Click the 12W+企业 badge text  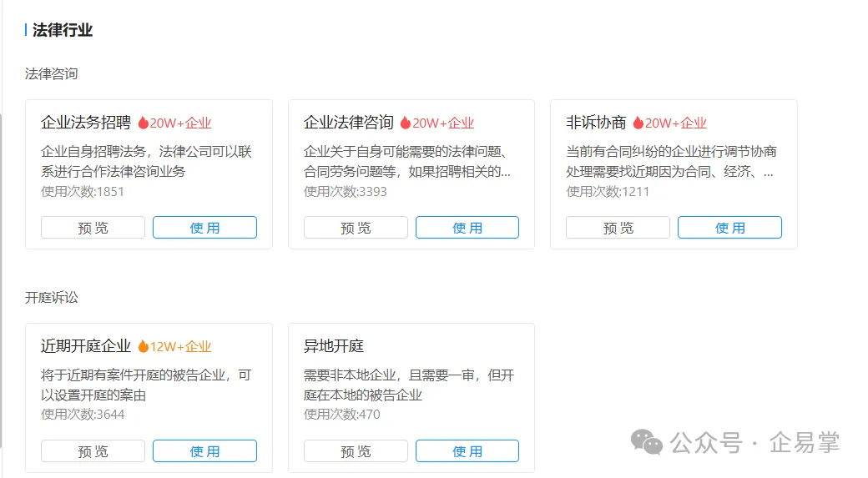point(180,347)
